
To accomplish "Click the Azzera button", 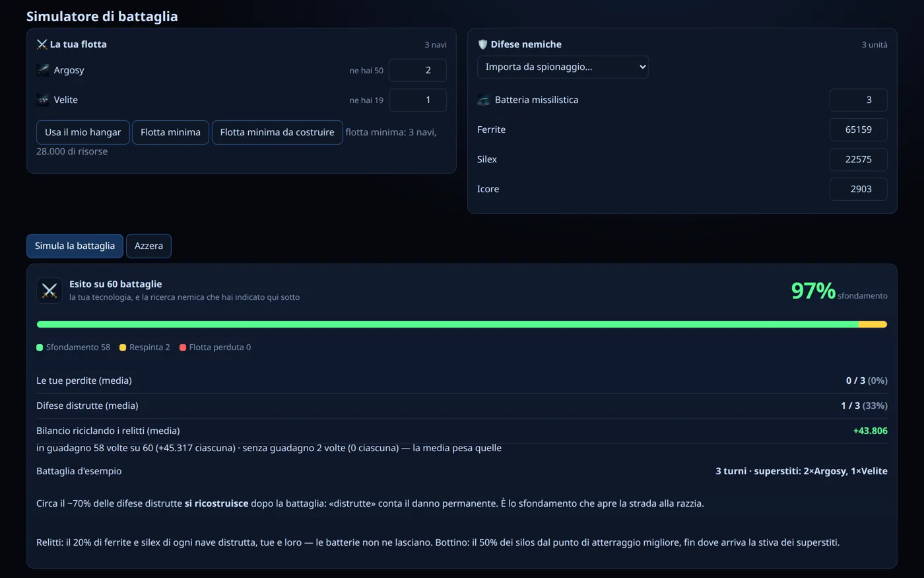I will 148,246.
